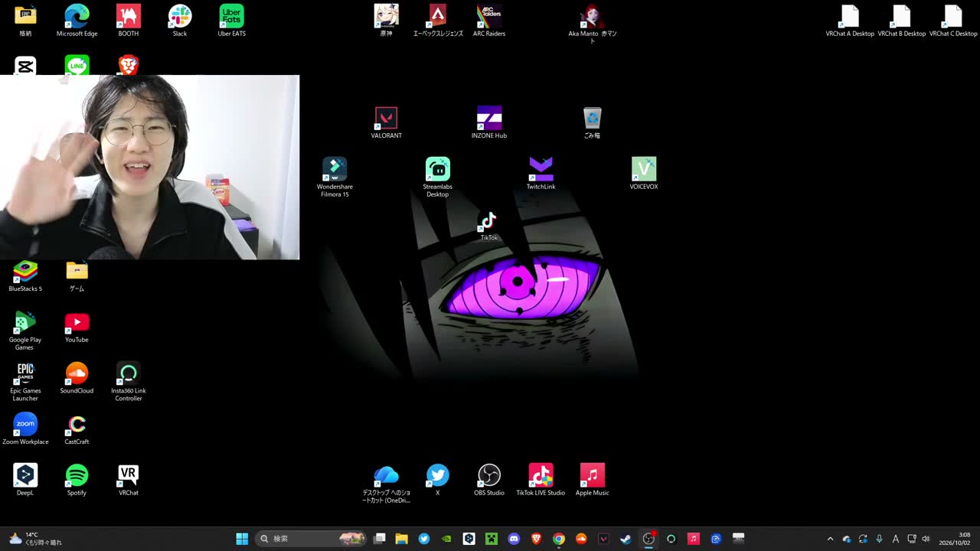Select the TikTok LIVE Studio icon

pyautogui.click(x=541, y=479)
